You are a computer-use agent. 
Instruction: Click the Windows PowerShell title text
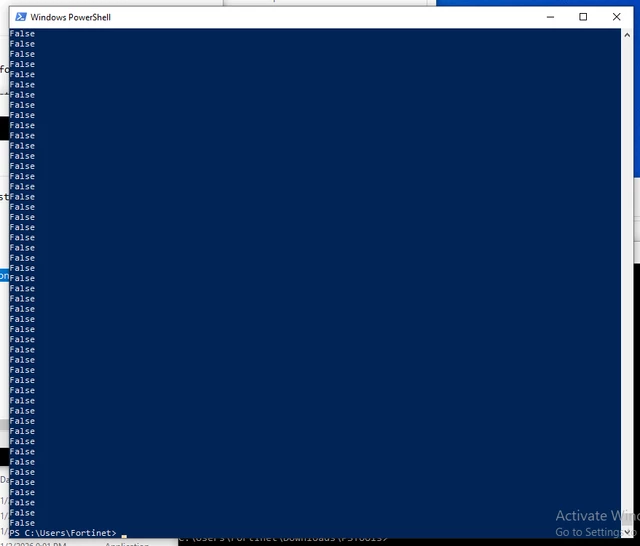pos(70,17)
